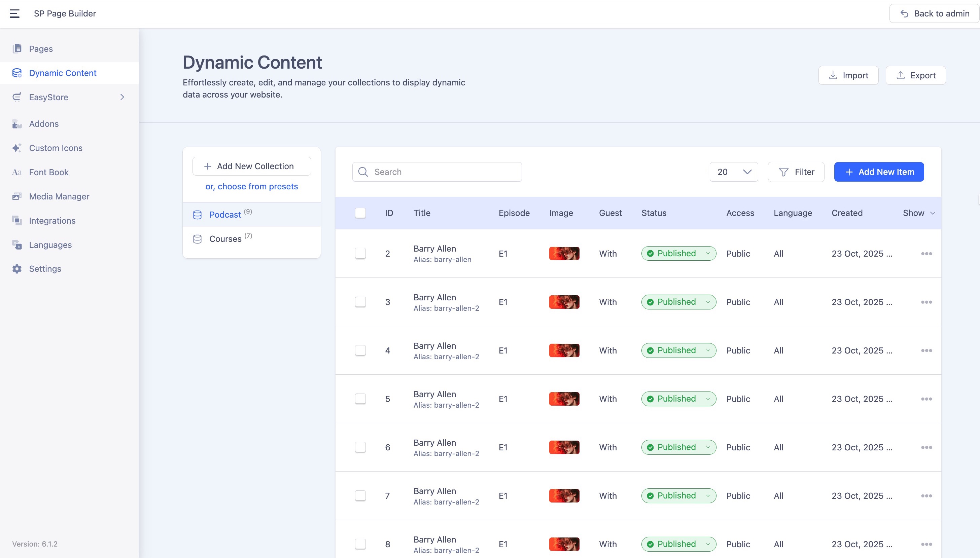Click the Custom Icons sparkle icon
The height and width of the screenshot is (558, 980).
click(16, 148)
